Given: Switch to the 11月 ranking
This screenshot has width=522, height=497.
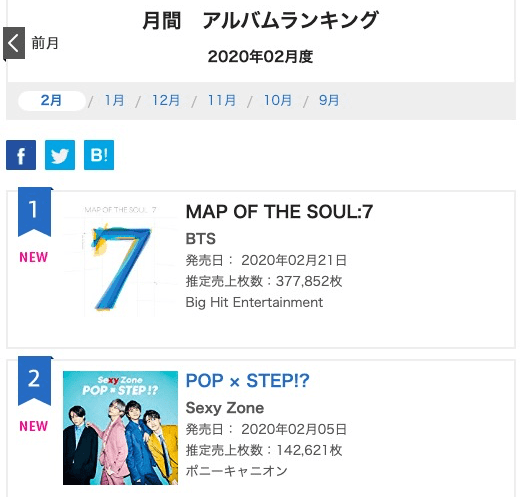Looking at the screenshot, I should (222, 100).
